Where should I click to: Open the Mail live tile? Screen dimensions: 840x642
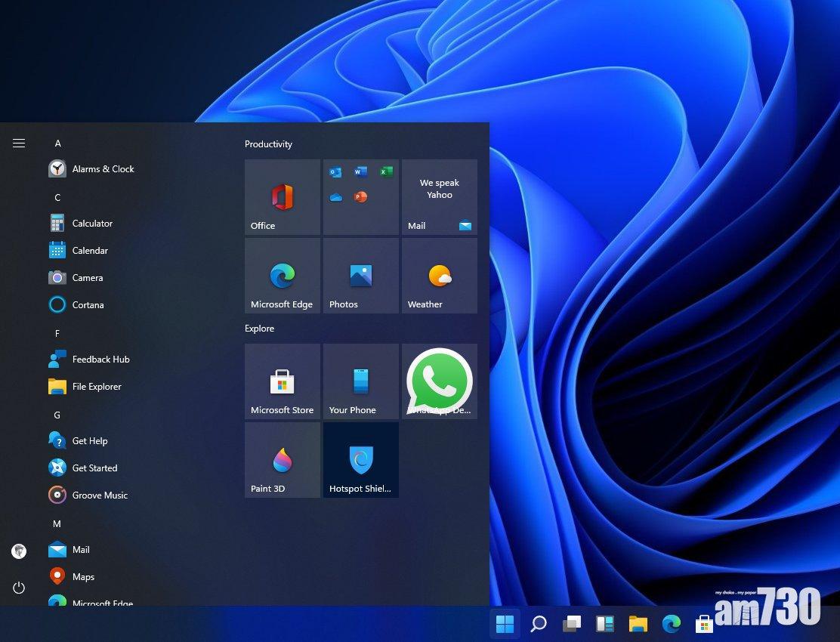click(x=439, y=197)
